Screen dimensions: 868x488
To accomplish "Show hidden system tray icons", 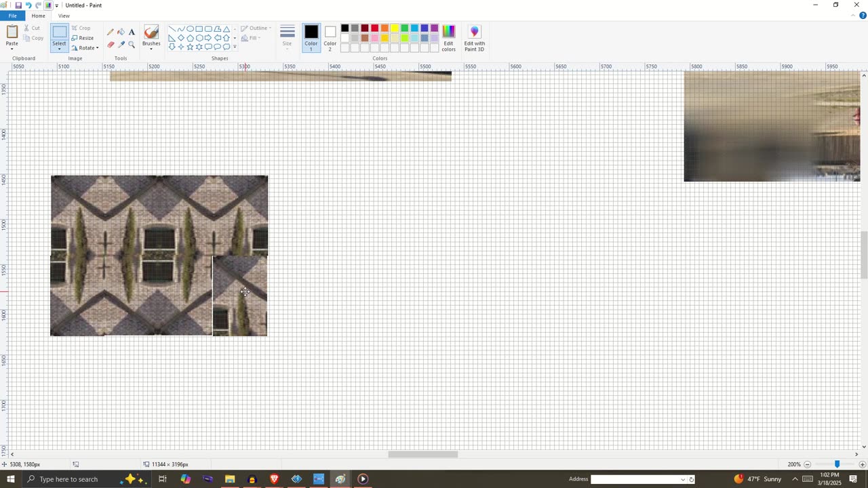I will pos(795,479).
